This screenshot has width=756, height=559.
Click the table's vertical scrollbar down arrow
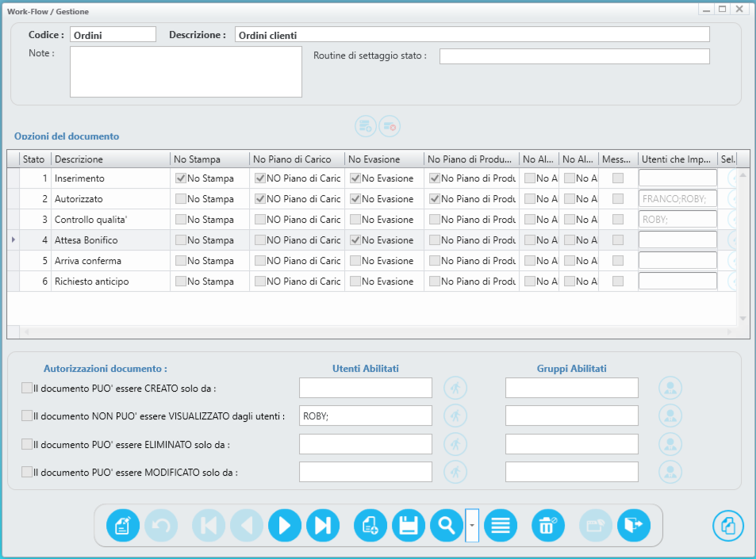coord(743,319)
